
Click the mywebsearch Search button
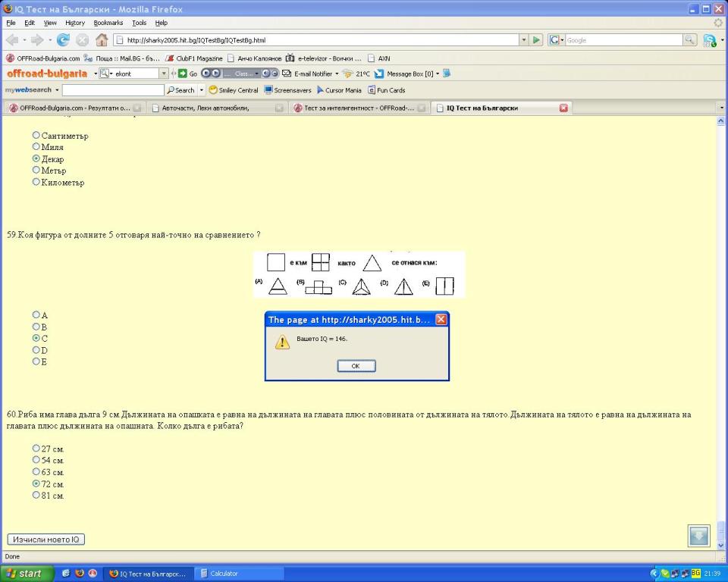tap(181, 90)
